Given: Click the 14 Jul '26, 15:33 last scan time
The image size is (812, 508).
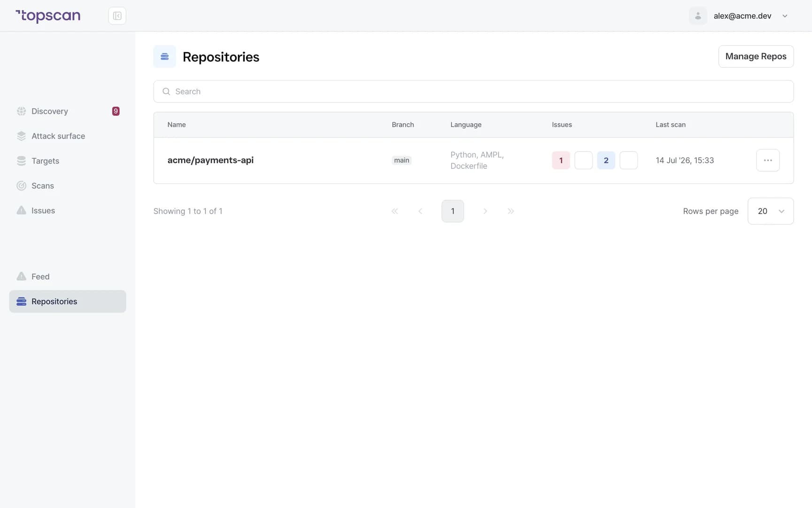Looking at the screenshot, I should point(685,160).
